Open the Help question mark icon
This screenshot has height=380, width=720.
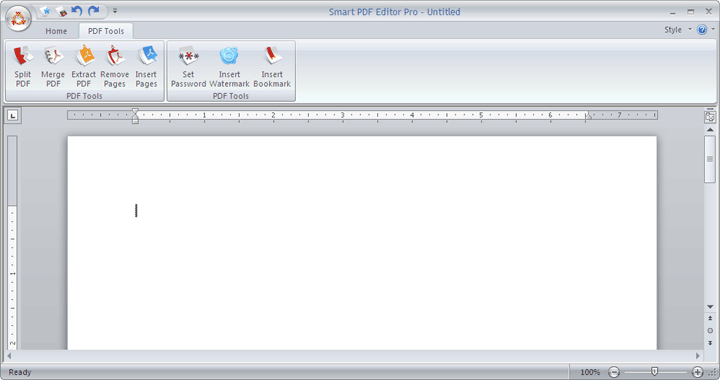[x=702, y=30]
